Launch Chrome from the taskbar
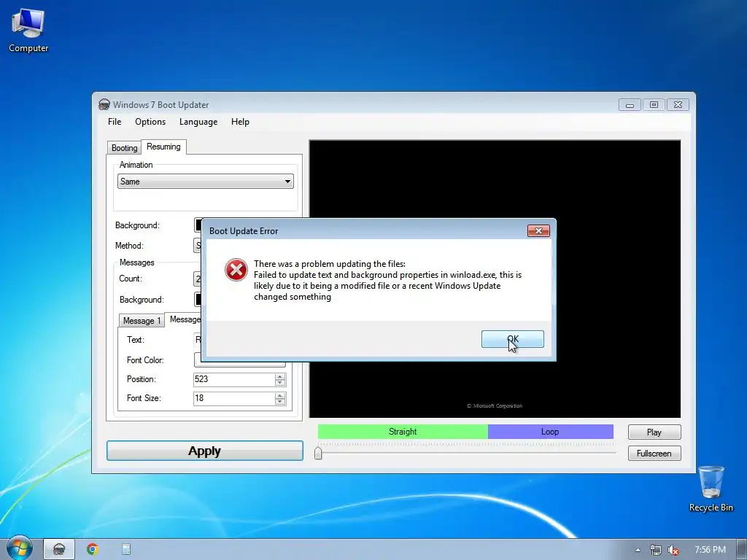The height and width of the screenshot is (560, 747). click(x=93, y=549)
